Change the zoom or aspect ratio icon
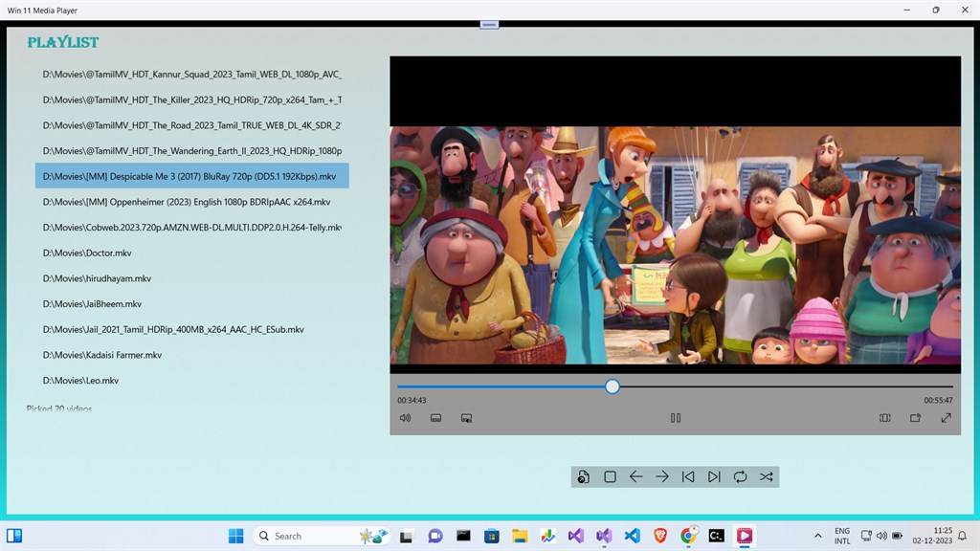 pyautogui.click(x=885, y=418)
